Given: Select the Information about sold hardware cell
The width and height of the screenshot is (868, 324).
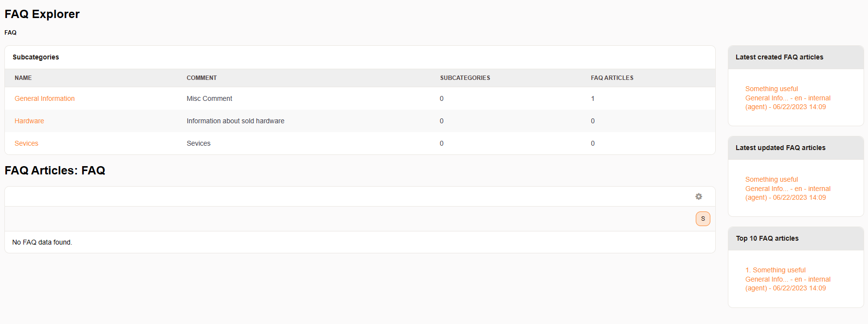Looking at the screenshot, I should [x=235, y=121].
